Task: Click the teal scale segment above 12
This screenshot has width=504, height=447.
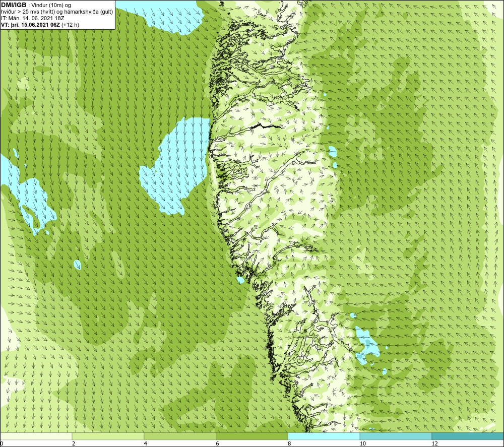Action: [468, 436]
